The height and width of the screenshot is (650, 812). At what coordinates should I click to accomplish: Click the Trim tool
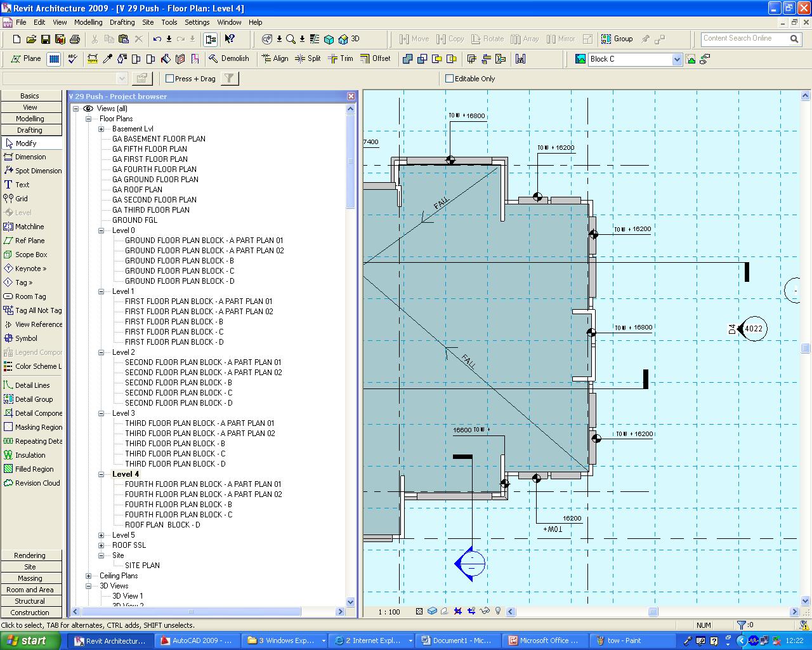[x=341, y=58]
